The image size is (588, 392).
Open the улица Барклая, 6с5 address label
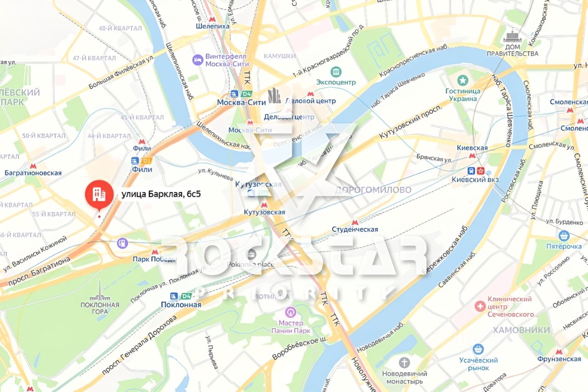(161, 194)
